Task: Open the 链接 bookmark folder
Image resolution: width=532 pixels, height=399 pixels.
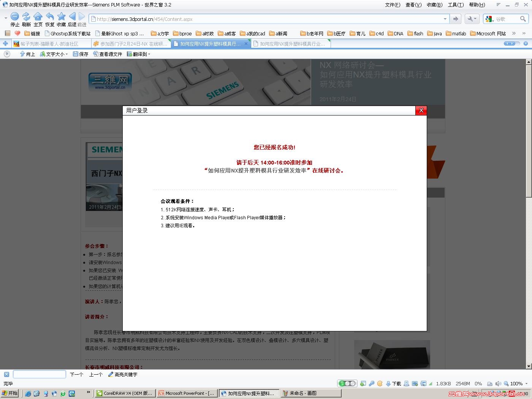Action: click(x=32, y=33)
